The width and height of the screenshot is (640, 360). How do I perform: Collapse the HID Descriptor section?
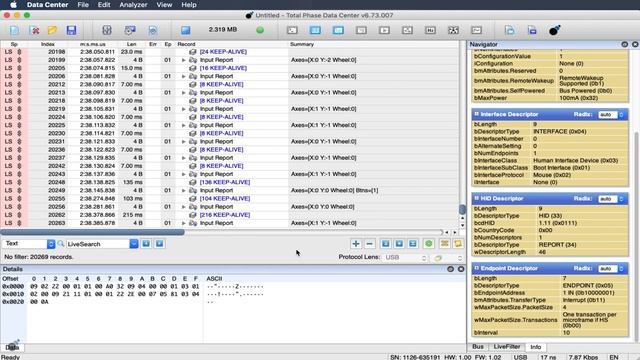click(x=476, y=198)
